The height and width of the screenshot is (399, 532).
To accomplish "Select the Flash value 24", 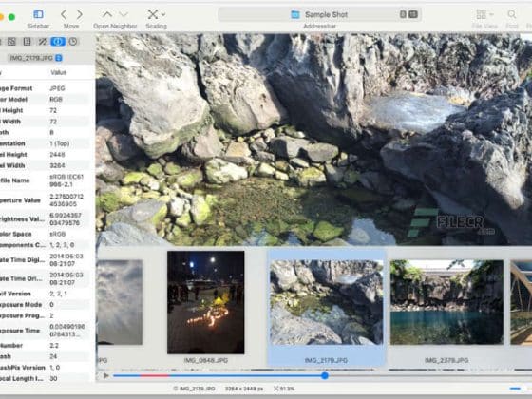I will tap(53, 356).
